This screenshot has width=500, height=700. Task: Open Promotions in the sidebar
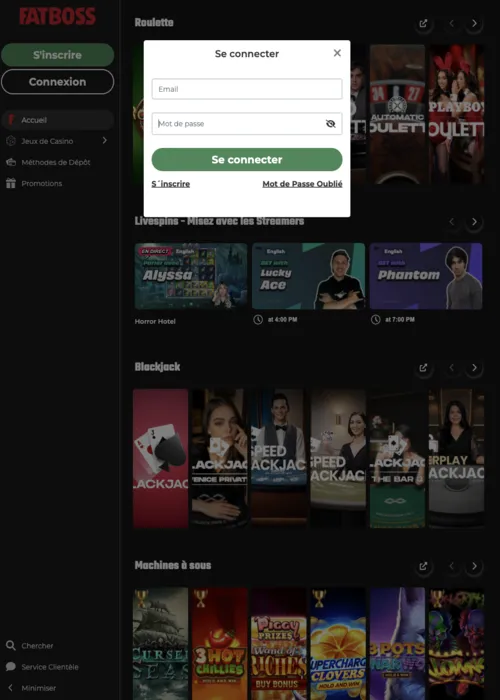pos(42,183)
